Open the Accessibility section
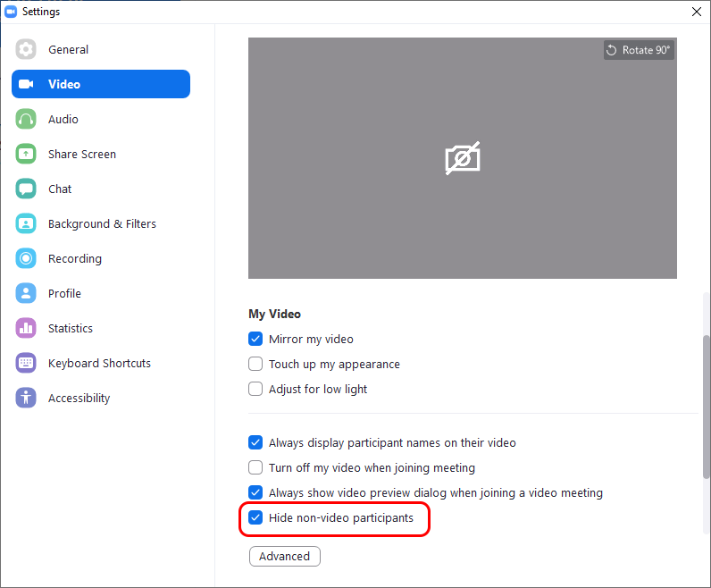The height and width of the screenshot is (588, 711). point(101,398)
